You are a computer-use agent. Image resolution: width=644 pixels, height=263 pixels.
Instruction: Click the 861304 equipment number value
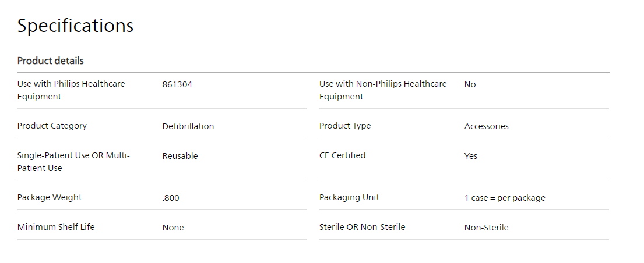[177, 84]
